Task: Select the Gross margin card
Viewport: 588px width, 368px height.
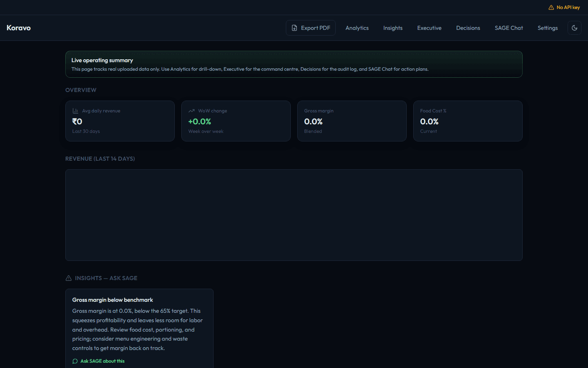Action: coord(352,121)
